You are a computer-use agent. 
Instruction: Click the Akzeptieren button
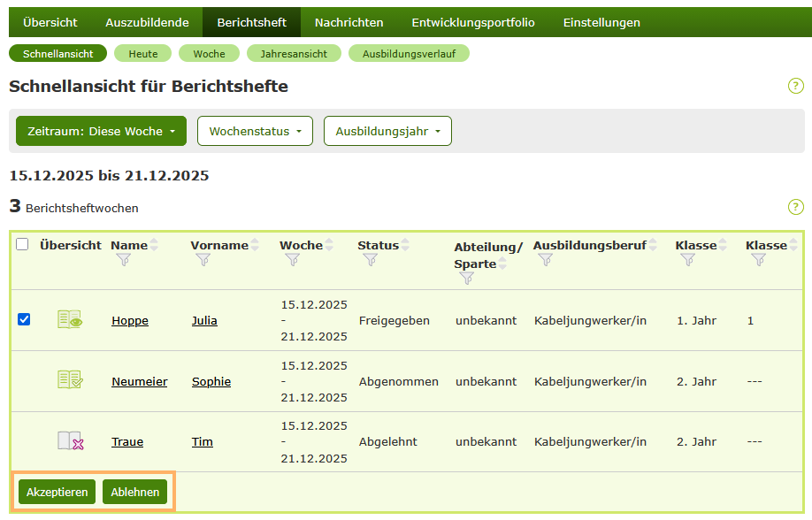pyautogui.click(x=57, y=492)
